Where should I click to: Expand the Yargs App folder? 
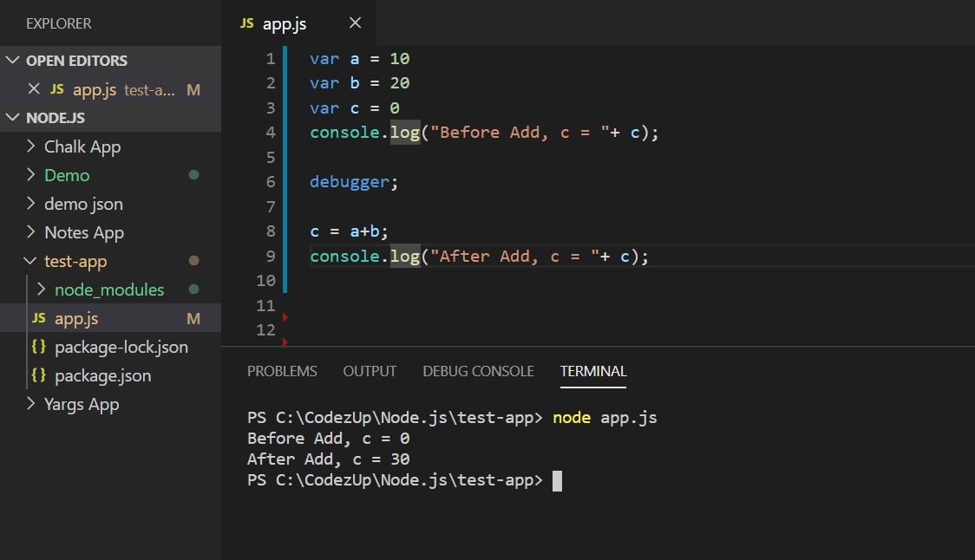tap(29, 404)
